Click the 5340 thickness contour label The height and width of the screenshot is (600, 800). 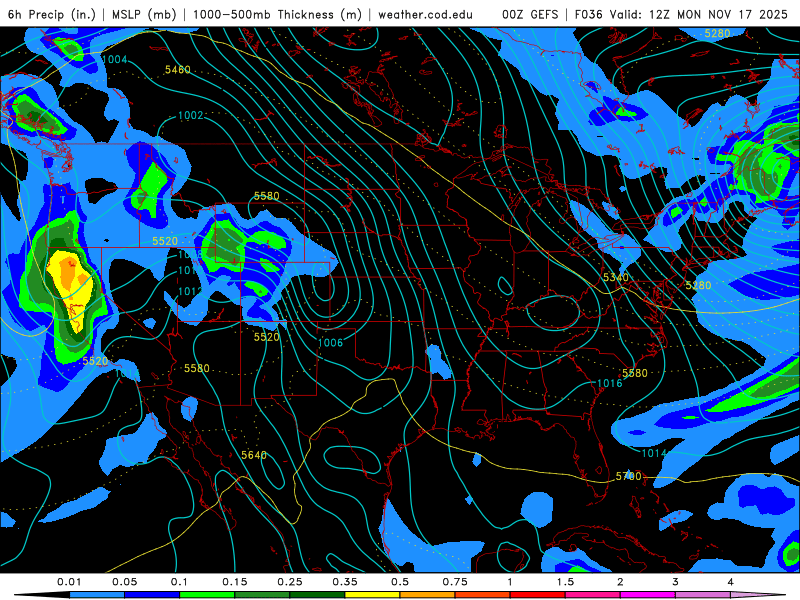point(616,277)
